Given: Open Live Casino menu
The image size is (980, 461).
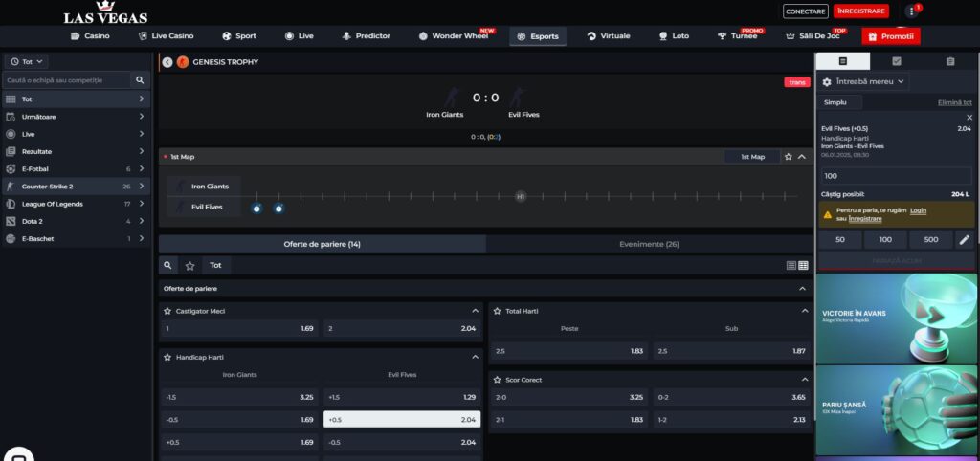Looking at the screenshot, I should click(x=167, y=36).
